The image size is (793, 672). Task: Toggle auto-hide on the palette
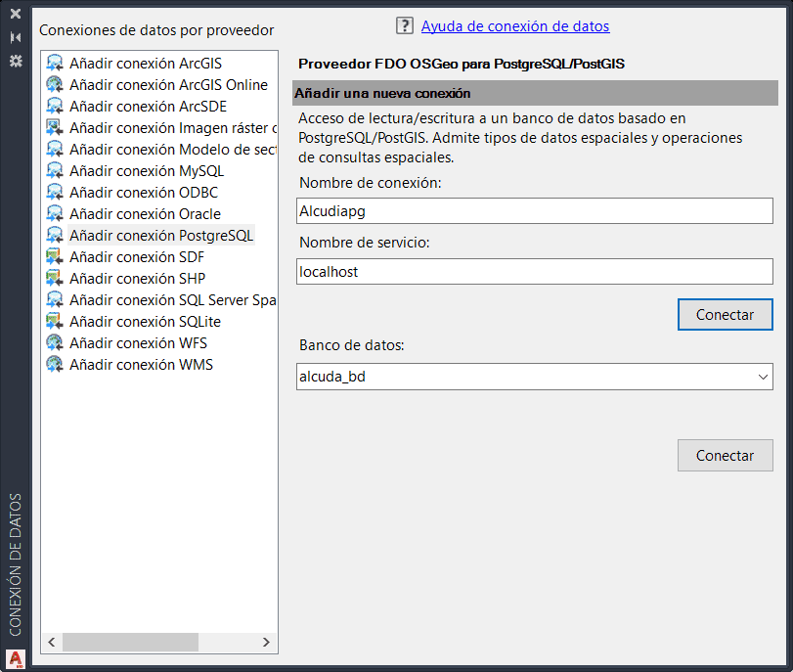[x=15, y=37]
